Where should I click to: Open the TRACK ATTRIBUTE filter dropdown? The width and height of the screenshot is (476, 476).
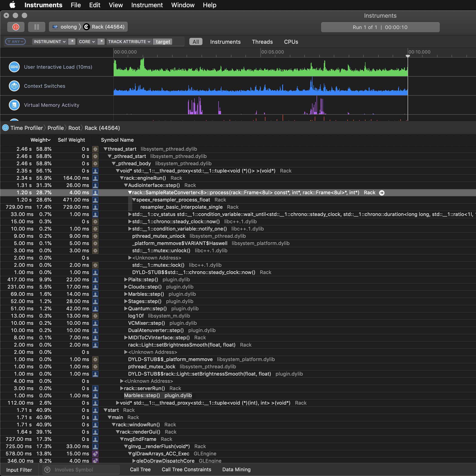tap(129, 41)
